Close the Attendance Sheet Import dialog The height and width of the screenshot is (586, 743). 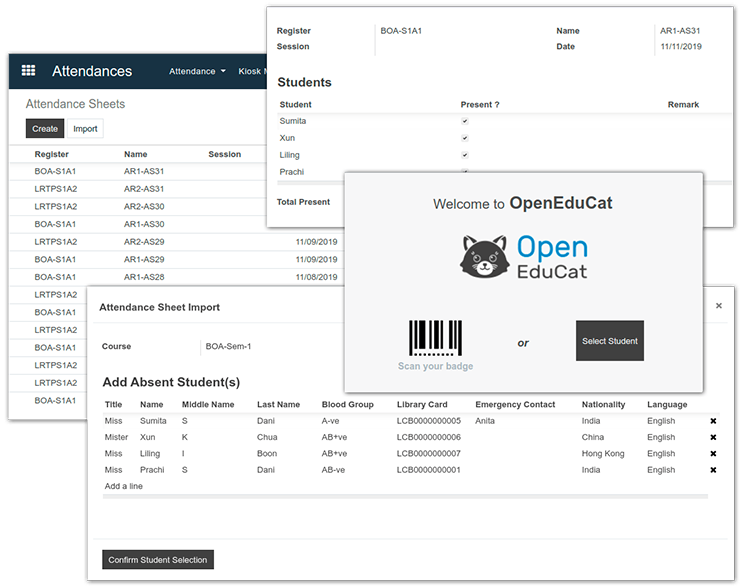[718, 306]
